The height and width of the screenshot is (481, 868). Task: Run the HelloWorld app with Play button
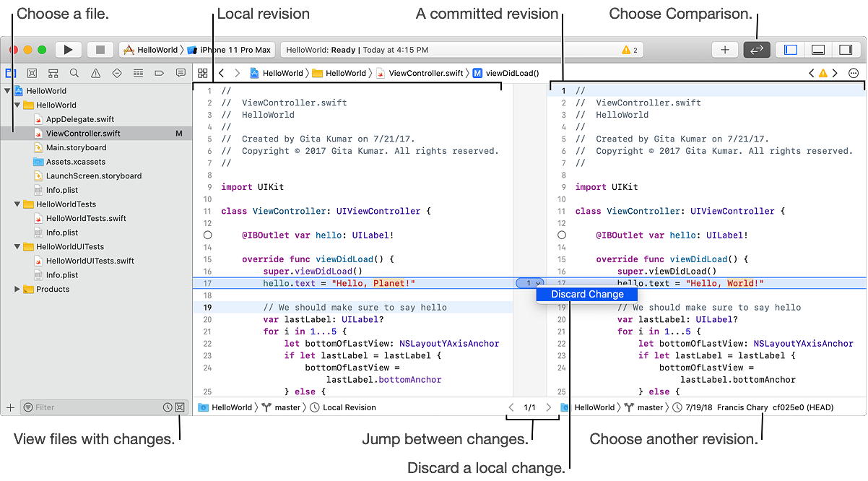click(x=68, y=50)
